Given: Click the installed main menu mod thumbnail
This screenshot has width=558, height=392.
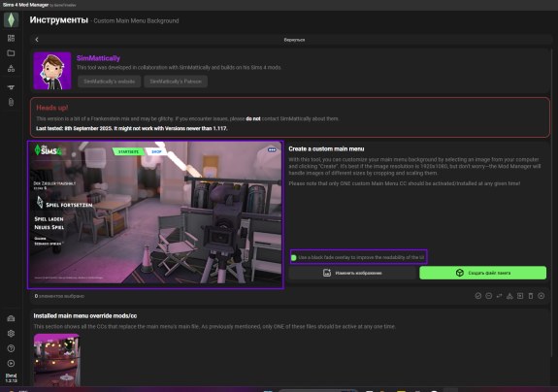Looking at the screenshot, I should tap(57, 360).
